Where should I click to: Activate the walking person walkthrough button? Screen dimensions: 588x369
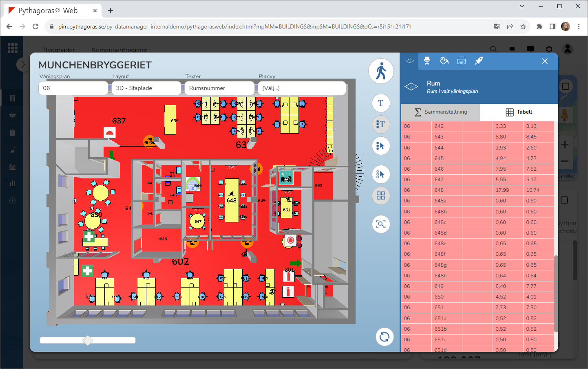tap(381, 71)
